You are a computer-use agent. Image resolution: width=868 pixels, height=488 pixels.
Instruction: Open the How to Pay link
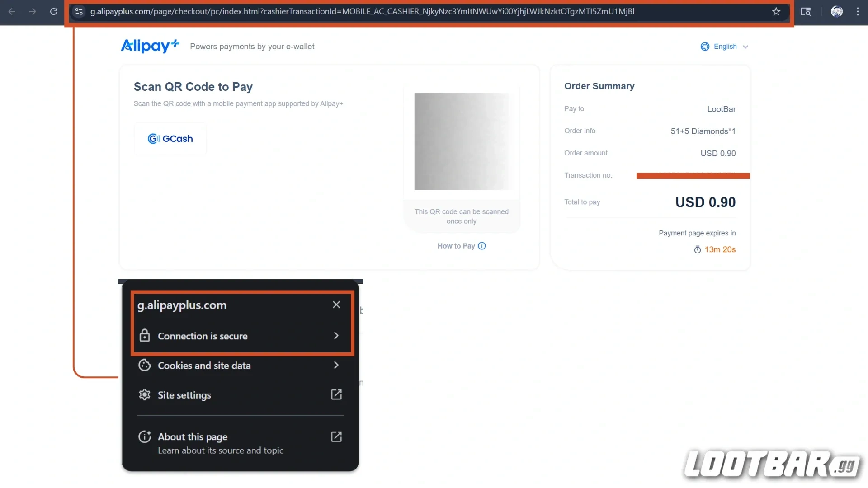pos(456,246)
